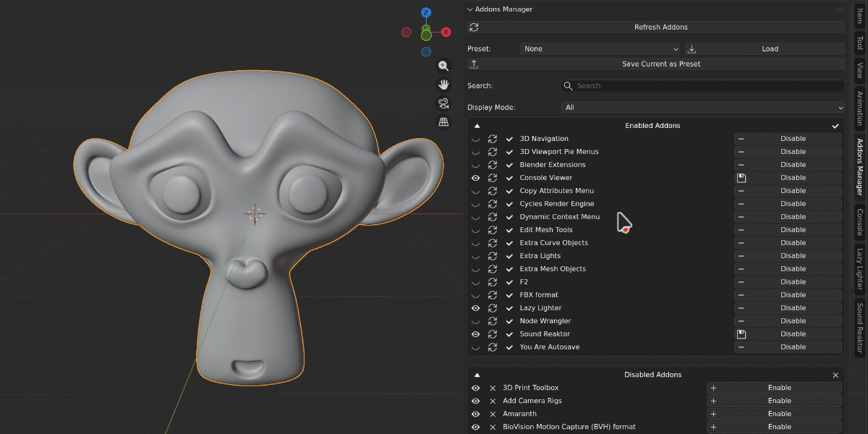Toggle hidden eye for 3D Viewport Pie Menus

point(476,152)
